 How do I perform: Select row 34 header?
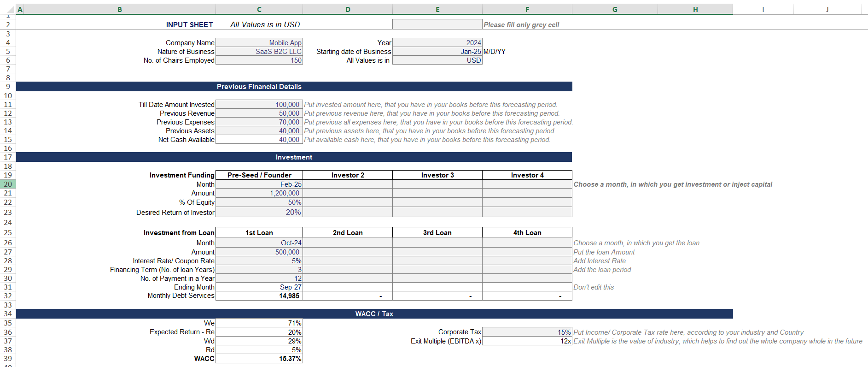(x=8, y=314)
